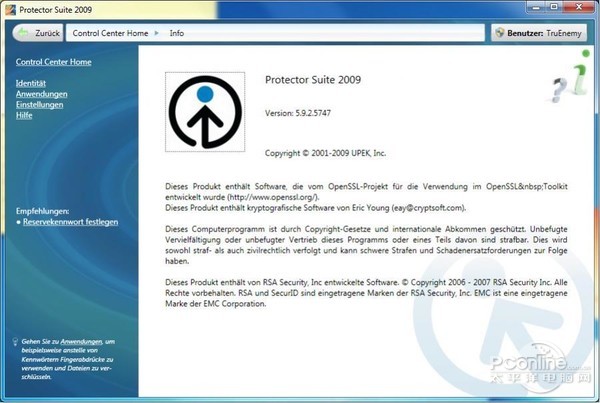The width and height of the screenshot is (600, 403).
Task: Maximize the Protector Suite window
Action: [554, 7]
